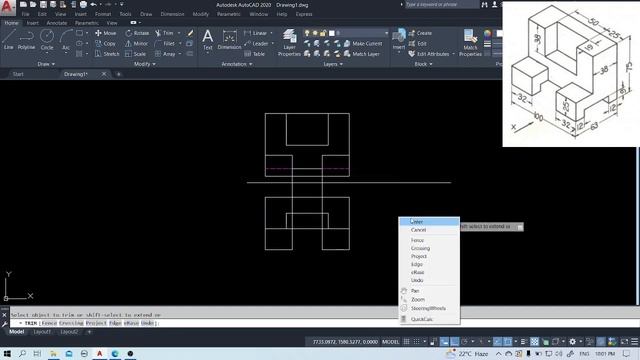Open the Format menu in menu bar
The width and height of the screenshot is (640, 360).
pyautogui.click(x=103, y=14)
